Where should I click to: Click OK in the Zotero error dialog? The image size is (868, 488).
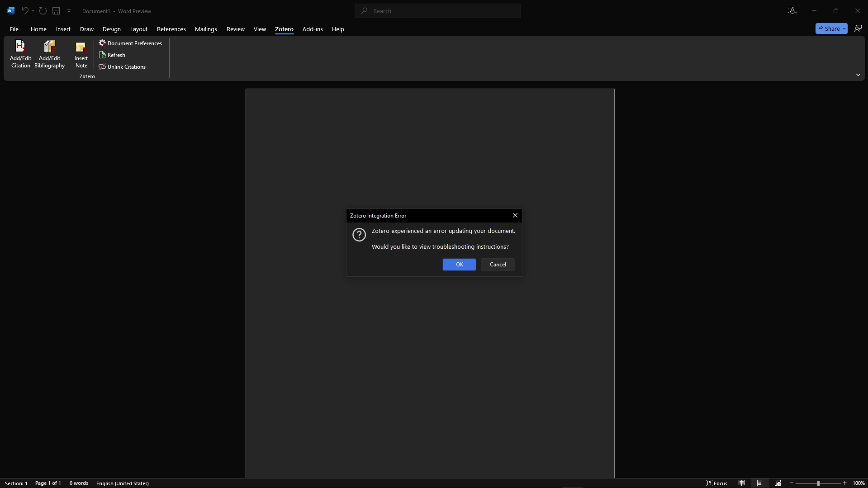point(459,265)
